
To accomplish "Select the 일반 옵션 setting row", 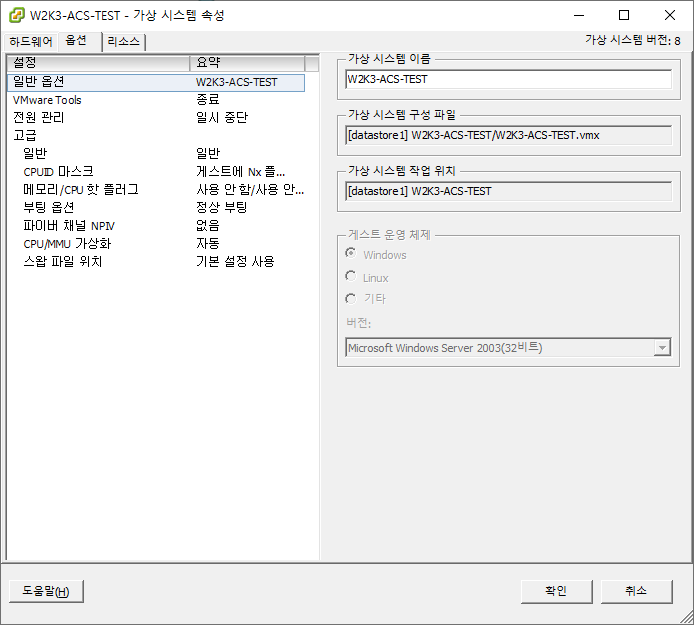I will [x=156, y=82].
